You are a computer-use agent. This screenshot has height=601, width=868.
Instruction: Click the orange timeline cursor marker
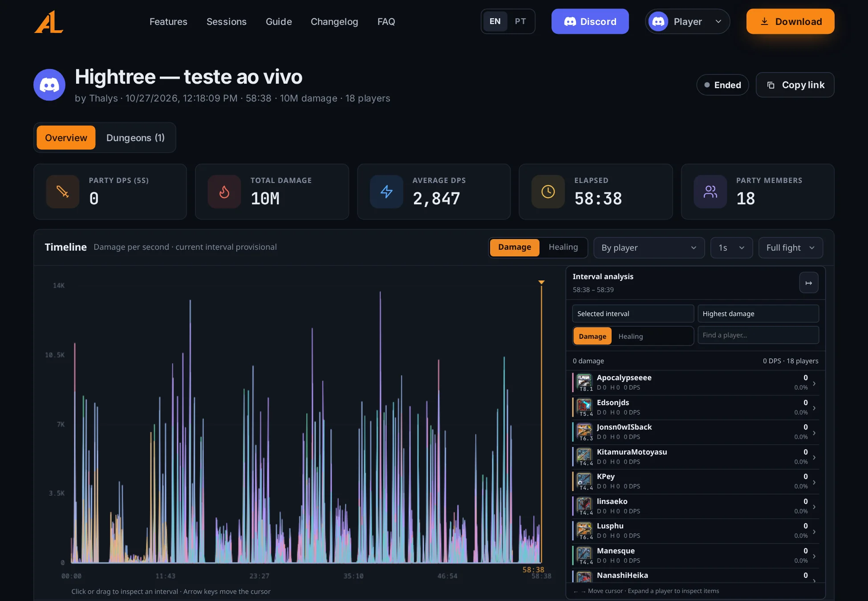click(x=541, y=282)
